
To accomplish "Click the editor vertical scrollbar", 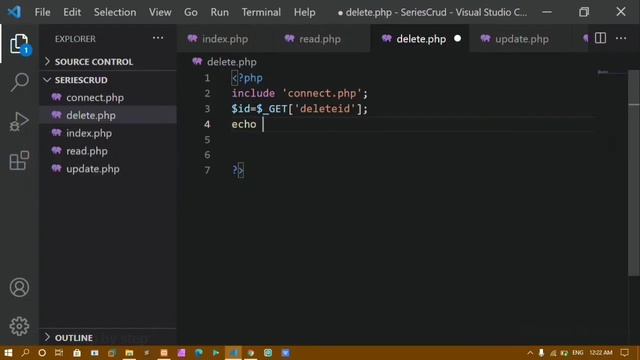I will (x=633, y=173).
